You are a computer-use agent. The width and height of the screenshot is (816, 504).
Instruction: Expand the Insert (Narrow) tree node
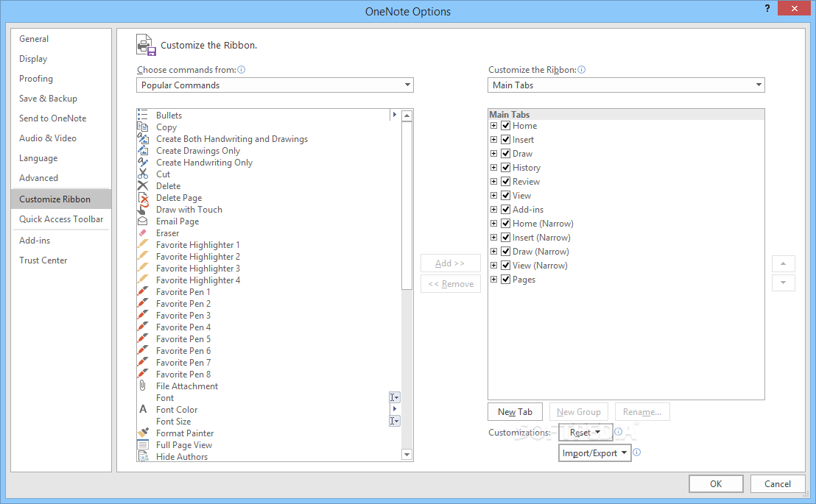click(494, 237)
